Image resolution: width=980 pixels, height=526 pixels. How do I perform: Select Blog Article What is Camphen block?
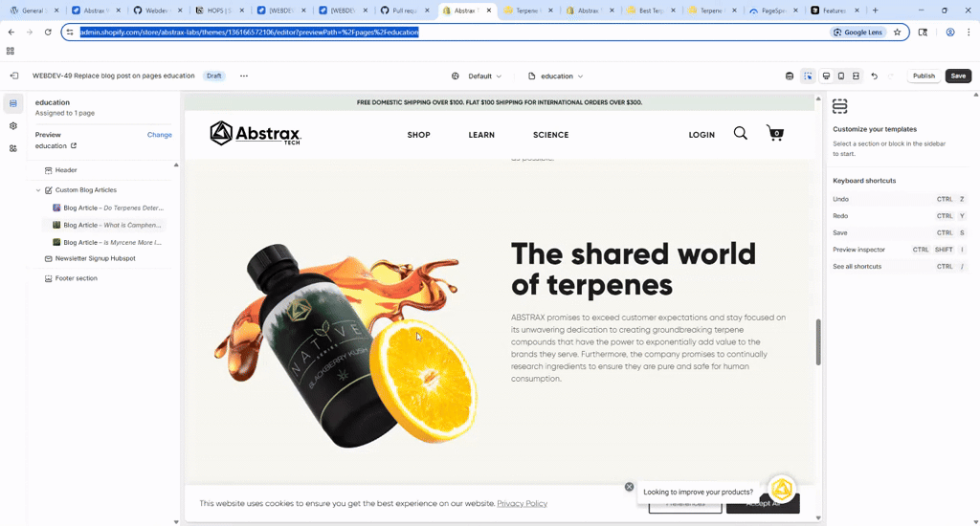coord(112,225)
